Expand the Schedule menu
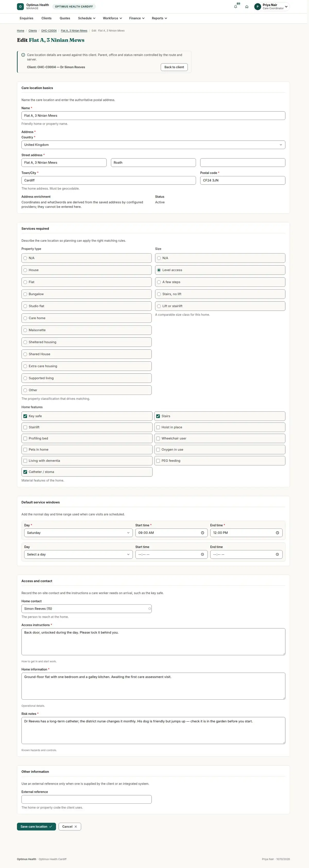This screenshot has width=309, height=868. [87, 18]
